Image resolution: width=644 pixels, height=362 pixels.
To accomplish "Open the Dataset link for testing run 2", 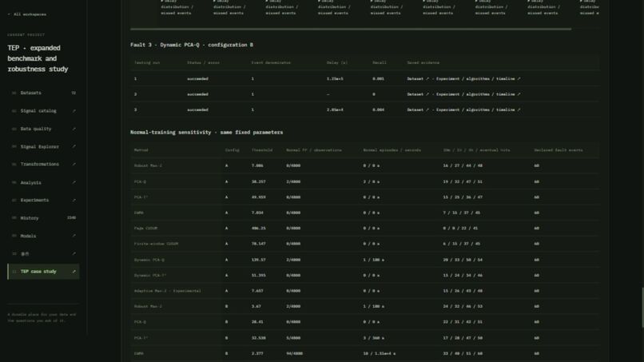I will pyautogui.click(x=418, y=94).
